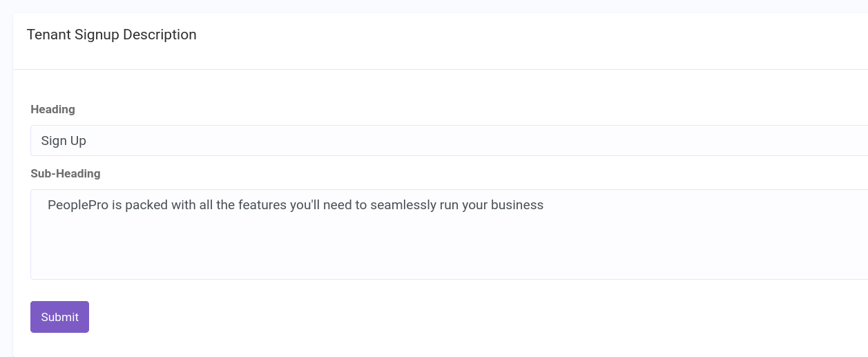This screenshot has width=868, height=357.
Task: Click the word "features" in Sub-Heading text
Action: (262, 205)
